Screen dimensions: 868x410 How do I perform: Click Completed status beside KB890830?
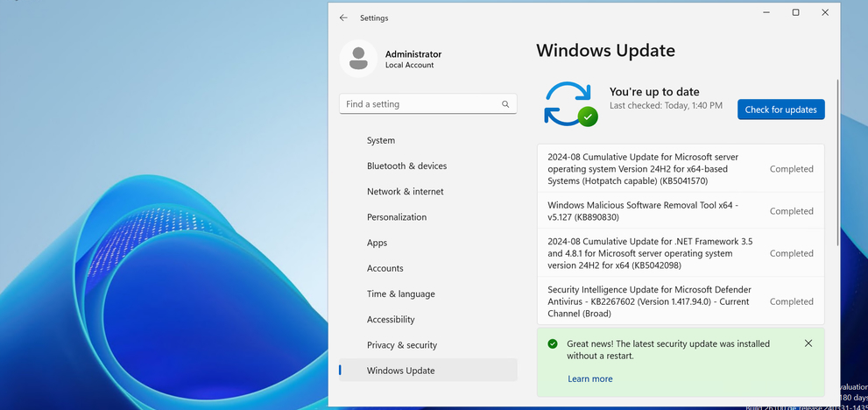point(791,211)
